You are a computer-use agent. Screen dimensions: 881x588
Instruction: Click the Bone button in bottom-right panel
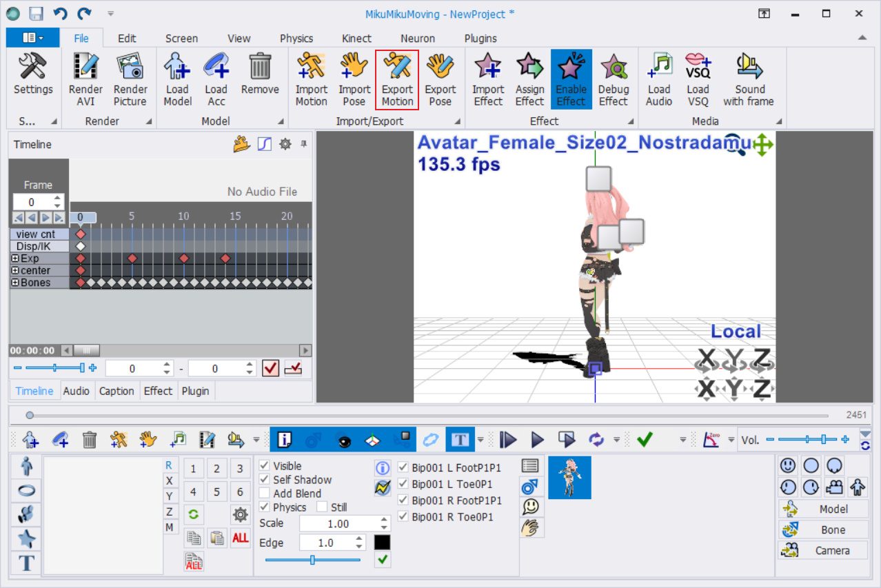point(823,530)
